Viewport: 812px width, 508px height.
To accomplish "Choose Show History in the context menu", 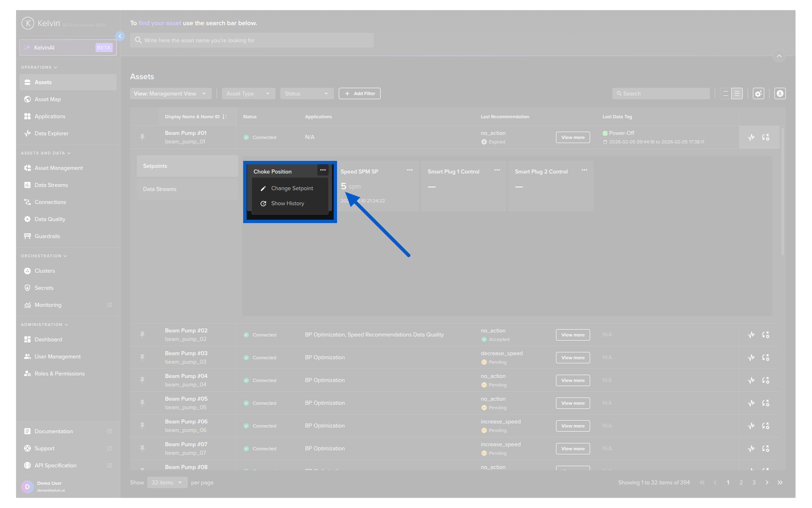I will click(288, 204).
